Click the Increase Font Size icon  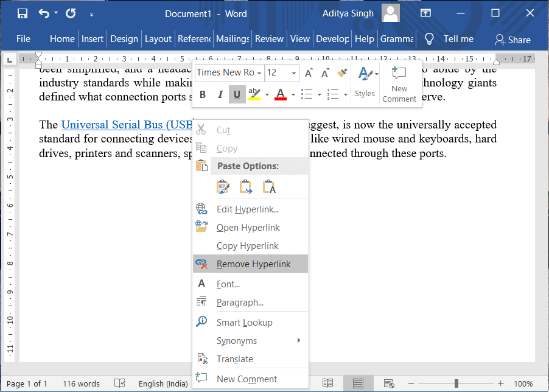(x=309, y=73)
